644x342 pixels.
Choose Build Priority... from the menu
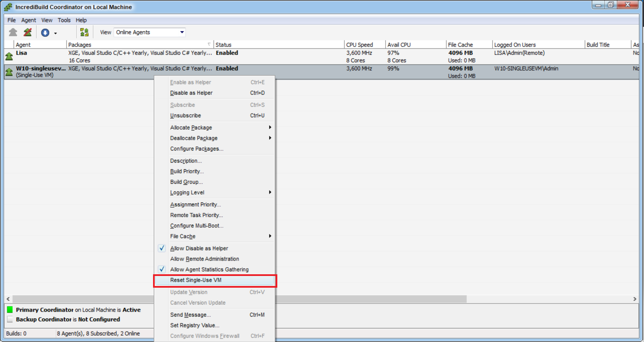214,171
